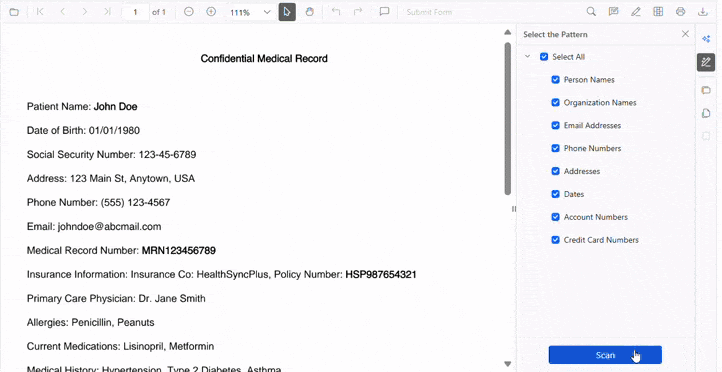Close the Select the Pattern panel
722x372 pixels.
click(685, 34)
